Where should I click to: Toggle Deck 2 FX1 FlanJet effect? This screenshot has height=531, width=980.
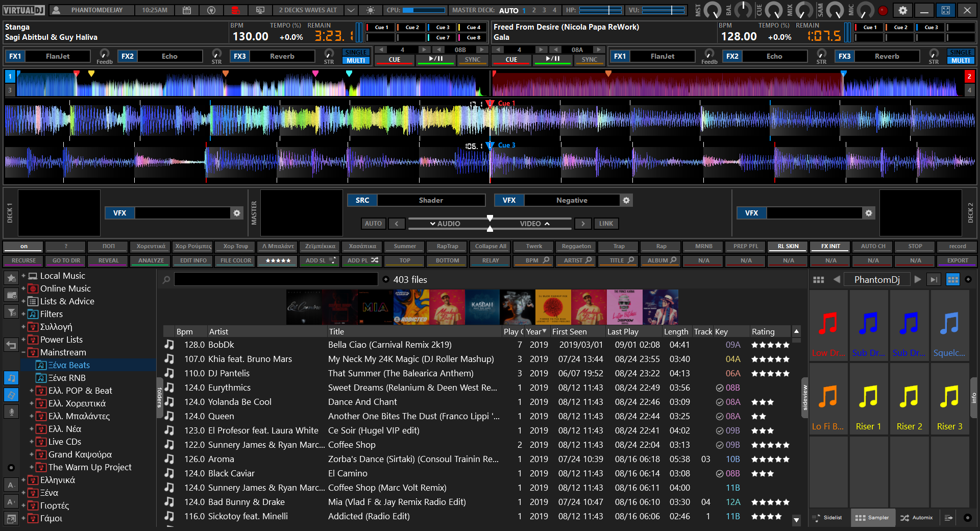[x=620, y=56]
